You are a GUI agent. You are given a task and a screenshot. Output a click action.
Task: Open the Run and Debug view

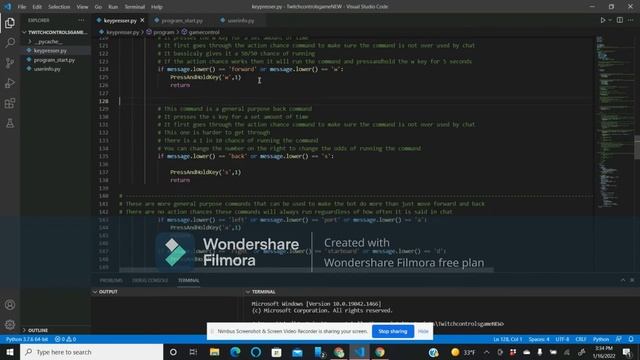pyautogui.click(x=10, y=83)
